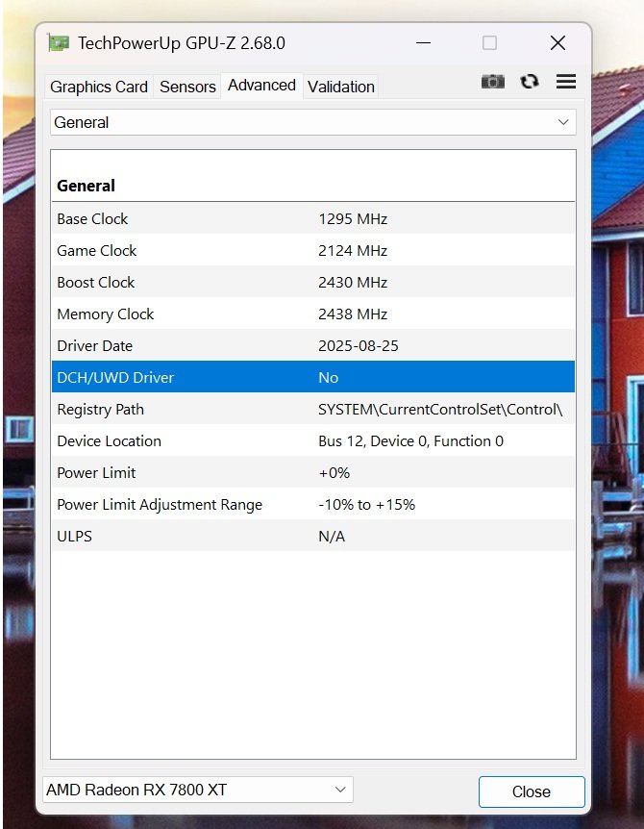This screenshot has height=829, width=644.
Task: Click the 2438 MHz value
Action: [x=353, y=314]
